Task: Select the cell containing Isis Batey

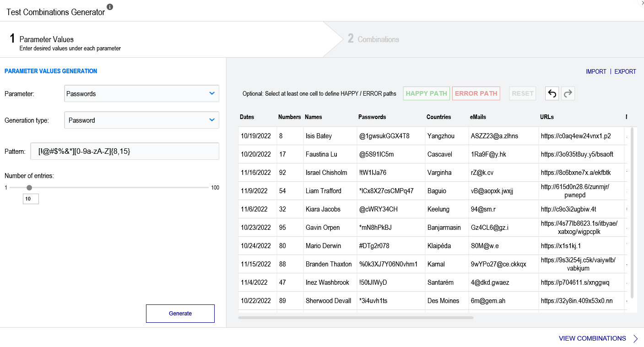Action: 319,136
